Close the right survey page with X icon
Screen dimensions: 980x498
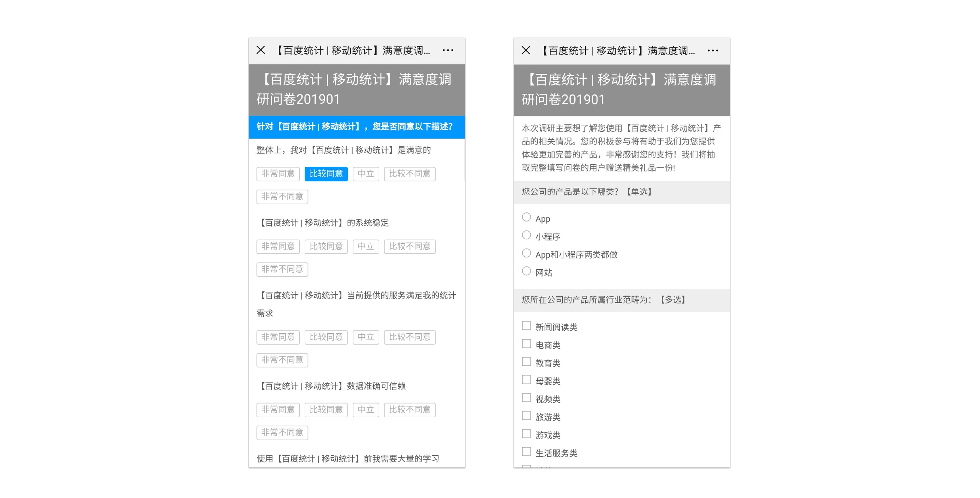526,50
